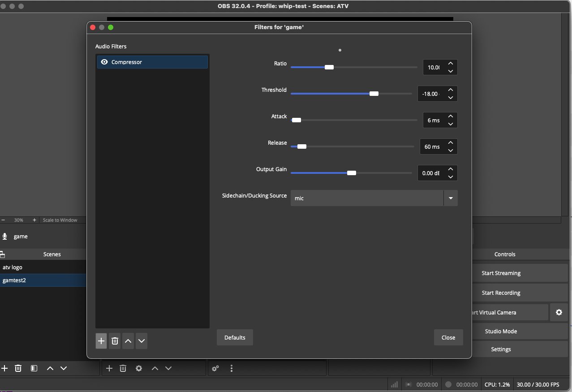Click the Output Gain slider handle
Screen dimensions: 572x392
(x=352, y=173)
